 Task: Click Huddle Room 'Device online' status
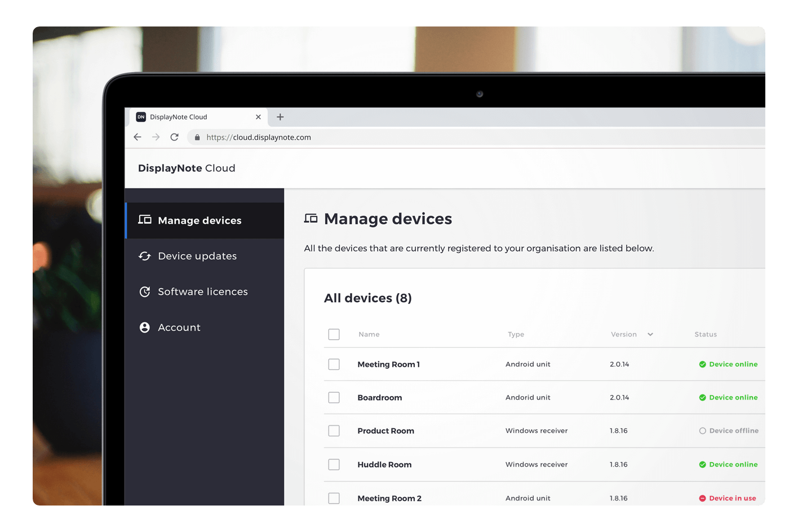point(734,464)
